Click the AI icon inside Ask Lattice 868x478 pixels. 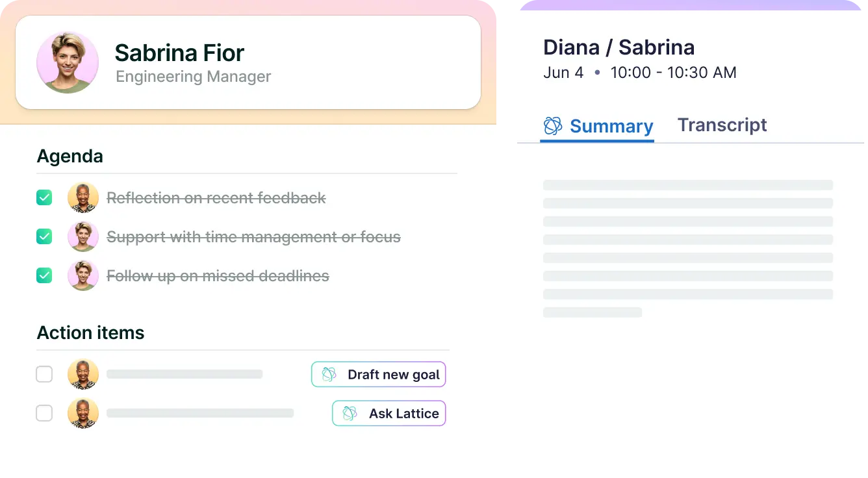350,414
